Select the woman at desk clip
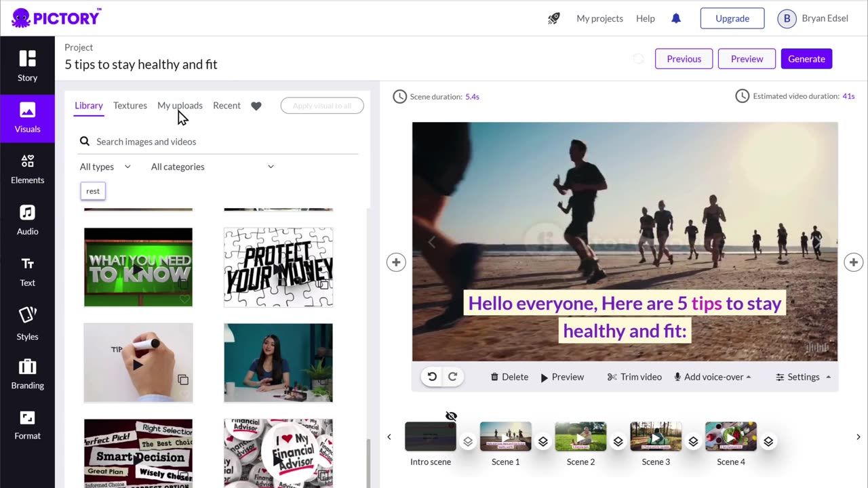Image resolution: width=868 pixels, height=488 pixels. pyautogui.click(x=278, y=363)
